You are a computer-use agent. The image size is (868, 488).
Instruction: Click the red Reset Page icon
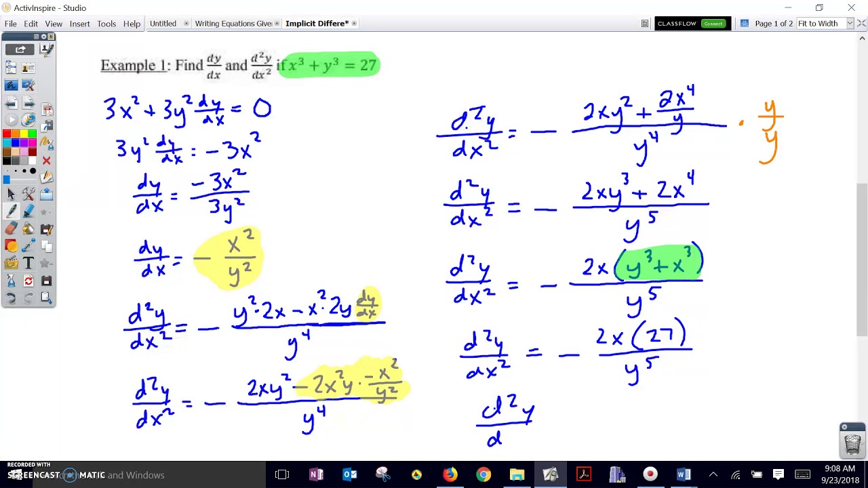click(28, 281)
